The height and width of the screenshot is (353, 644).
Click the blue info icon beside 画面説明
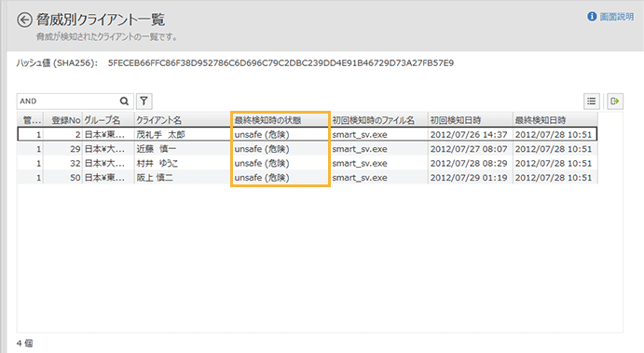[x=592, y=17]
